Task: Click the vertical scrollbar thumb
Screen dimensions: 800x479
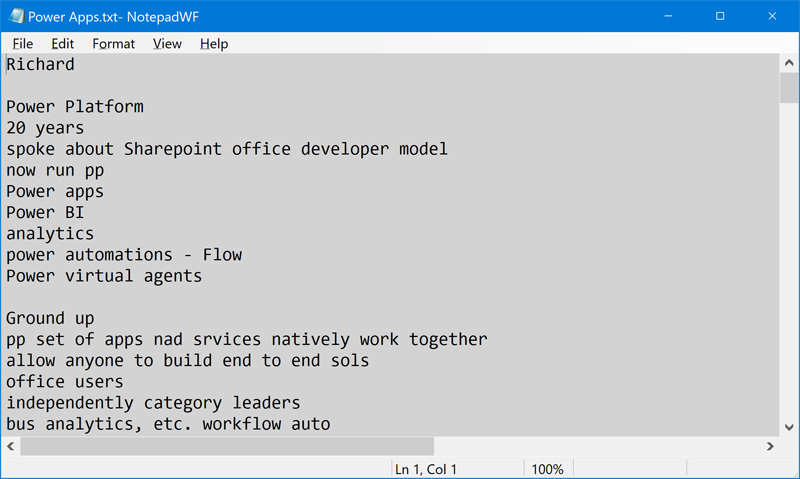Action: (x=788, y=88)
